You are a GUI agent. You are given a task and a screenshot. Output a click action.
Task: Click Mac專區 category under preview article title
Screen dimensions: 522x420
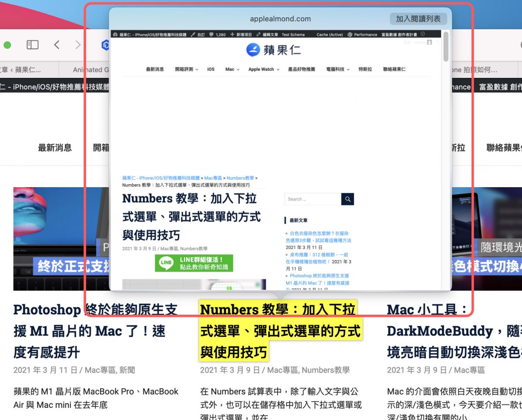pos(169,249)
